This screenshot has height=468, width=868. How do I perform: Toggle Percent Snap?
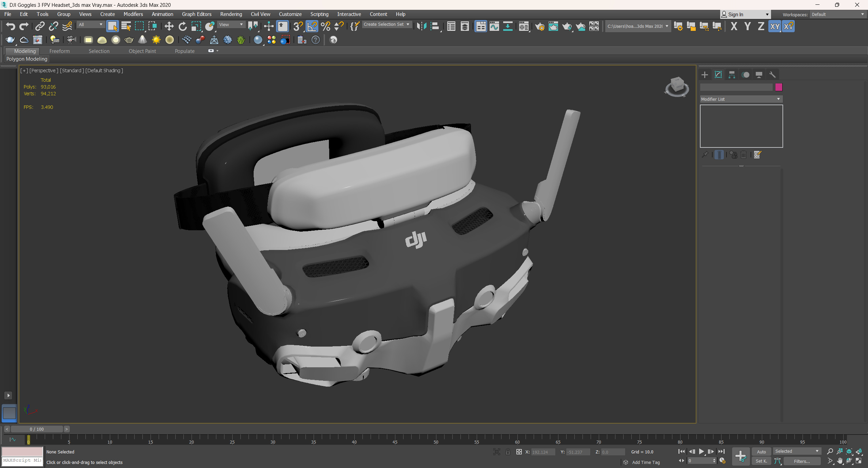(325, 26)
